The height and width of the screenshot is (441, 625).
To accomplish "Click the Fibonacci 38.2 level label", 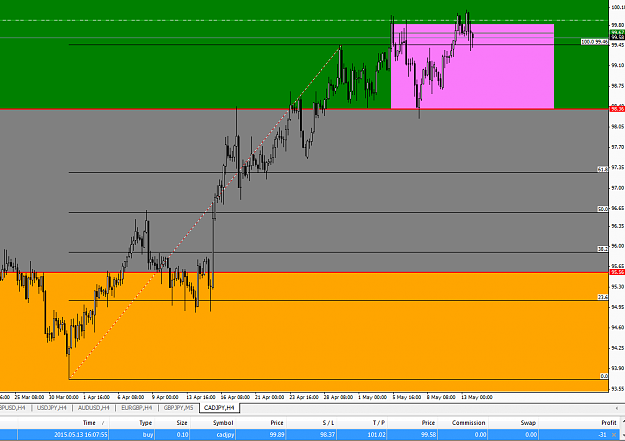I will coord(602,249).
